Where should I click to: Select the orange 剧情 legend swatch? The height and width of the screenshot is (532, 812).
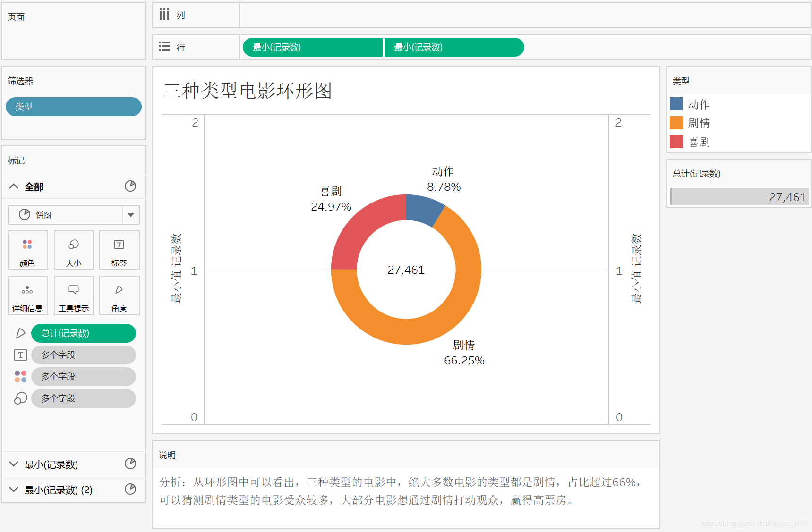click(676, 123)
